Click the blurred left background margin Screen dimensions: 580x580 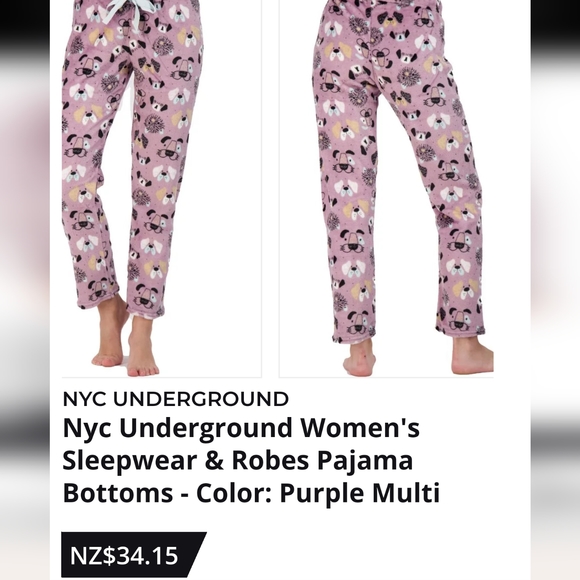(25, 290)
